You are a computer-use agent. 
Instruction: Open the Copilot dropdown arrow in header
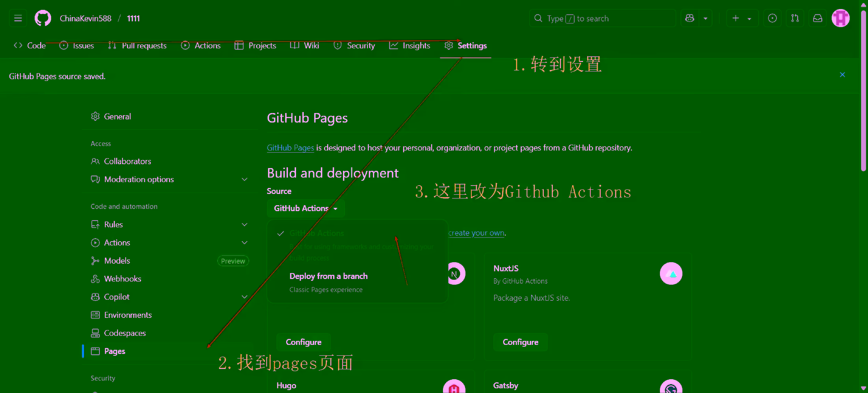pyautogui.click(x=705, y=19)
